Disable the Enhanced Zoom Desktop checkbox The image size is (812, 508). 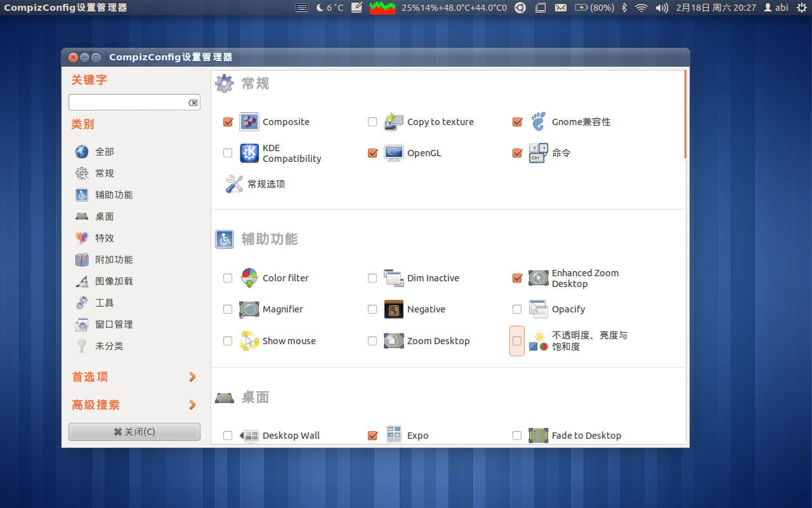coord(517,278)
